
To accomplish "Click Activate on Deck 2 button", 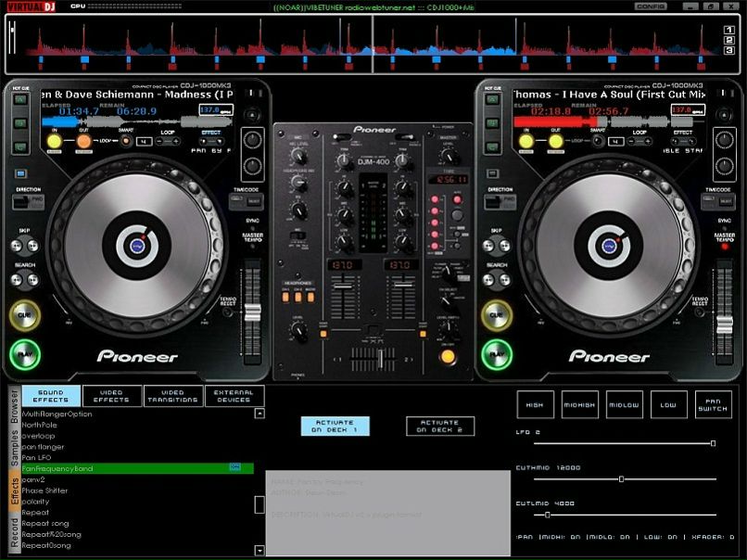I will pos(440,426).
